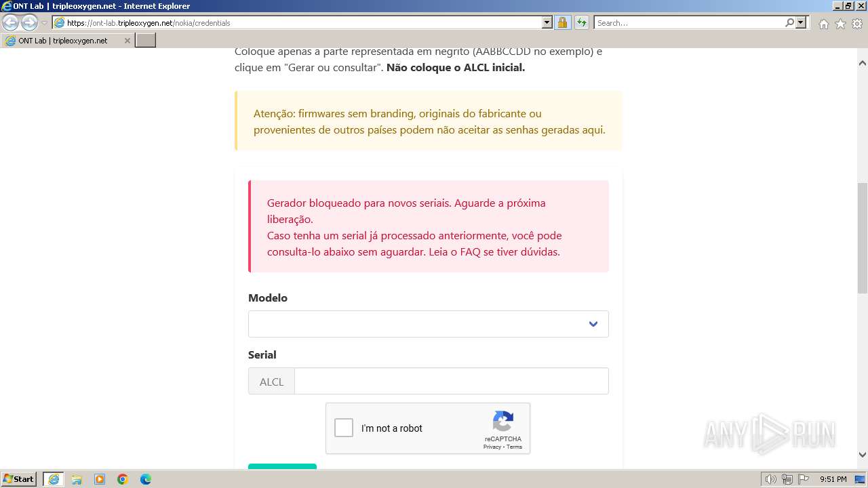
Task: Close the ONT Lab tab
Action: 127,41
